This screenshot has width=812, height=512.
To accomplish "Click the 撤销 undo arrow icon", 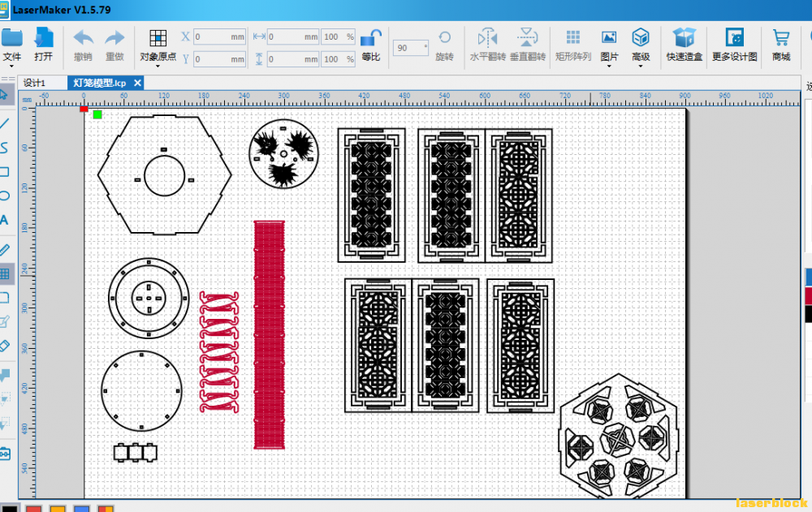I will [83, 38].
